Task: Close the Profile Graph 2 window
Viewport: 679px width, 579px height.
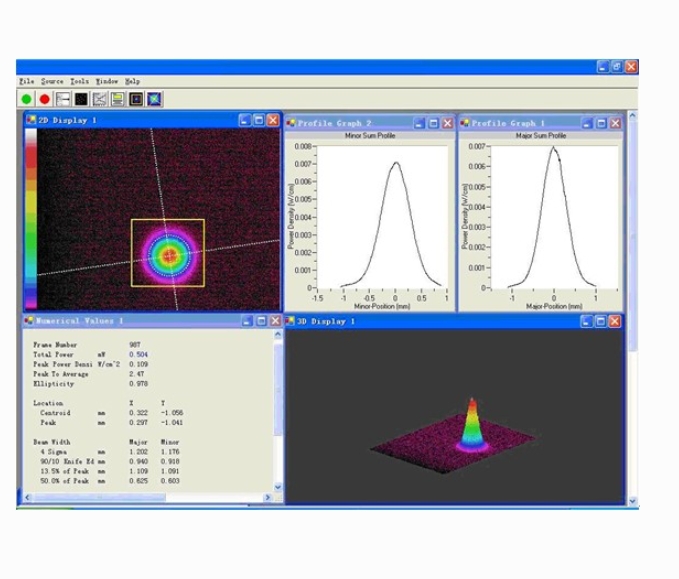Action: coord(448,122)
